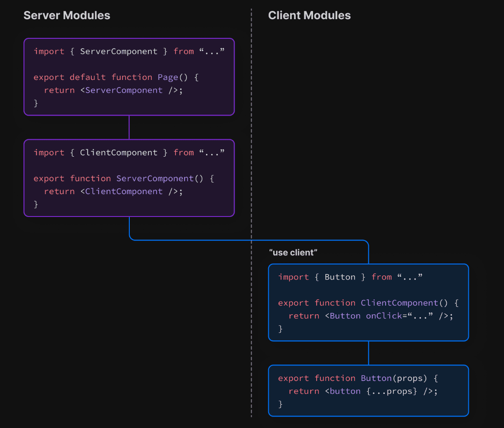Click the Server Modules heading
This screenshot has width=504, height=428.
point(67,15)
